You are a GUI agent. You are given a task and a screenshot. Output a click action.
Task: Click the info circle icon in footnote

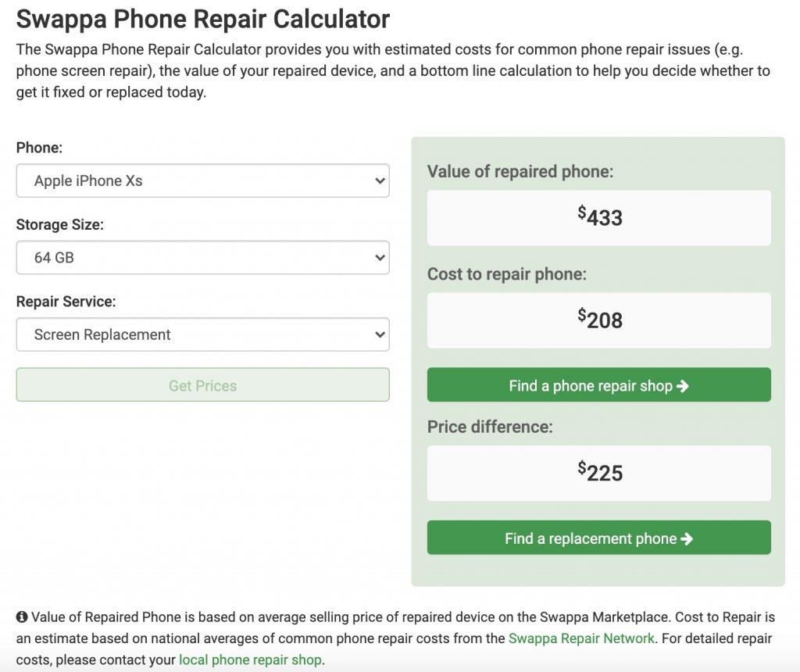pyautogui.click(x=22, y=617)
